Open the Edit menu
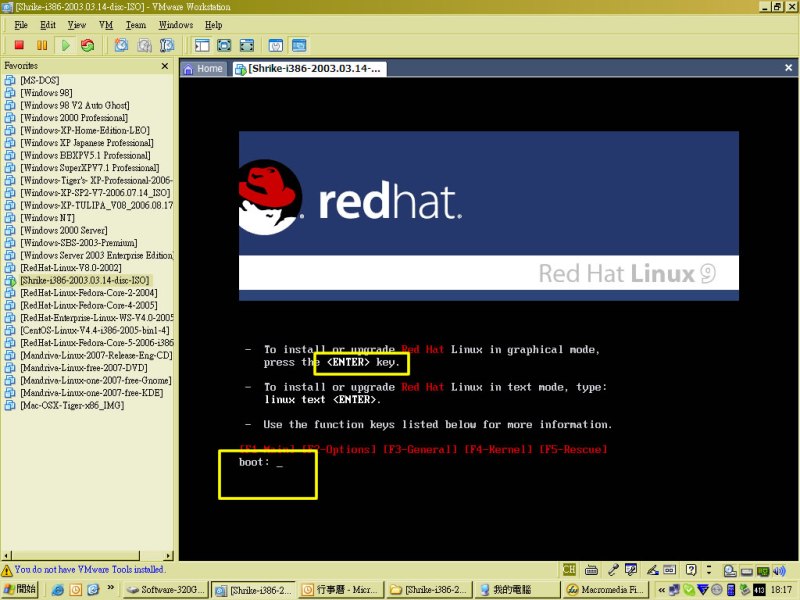 coord(48,25)
